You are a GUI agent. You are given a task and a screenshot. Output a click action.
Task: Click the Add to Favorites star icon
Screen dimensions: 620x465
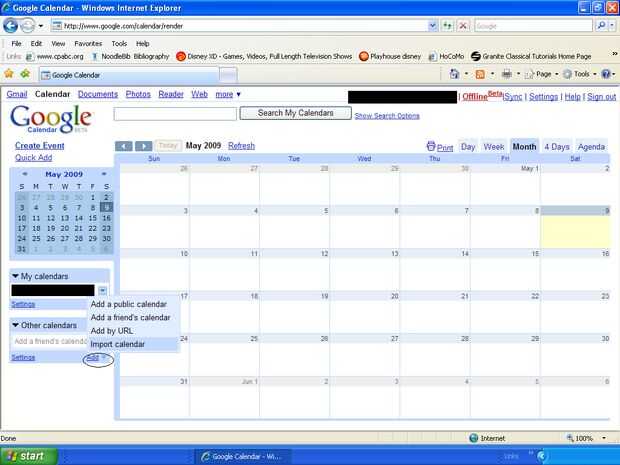tap(25, 74)
